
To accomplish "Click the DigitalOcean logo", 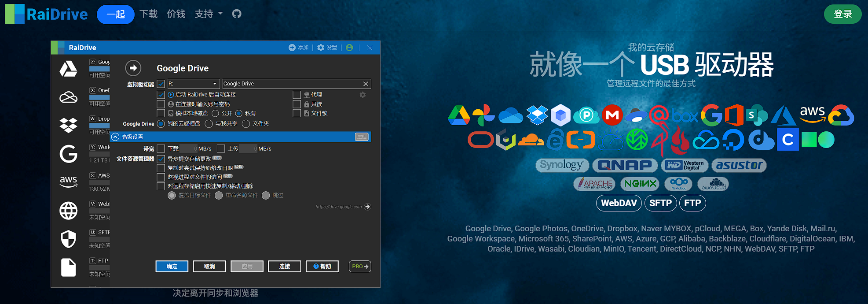I will pyautogui.click(x=733, y=140).
